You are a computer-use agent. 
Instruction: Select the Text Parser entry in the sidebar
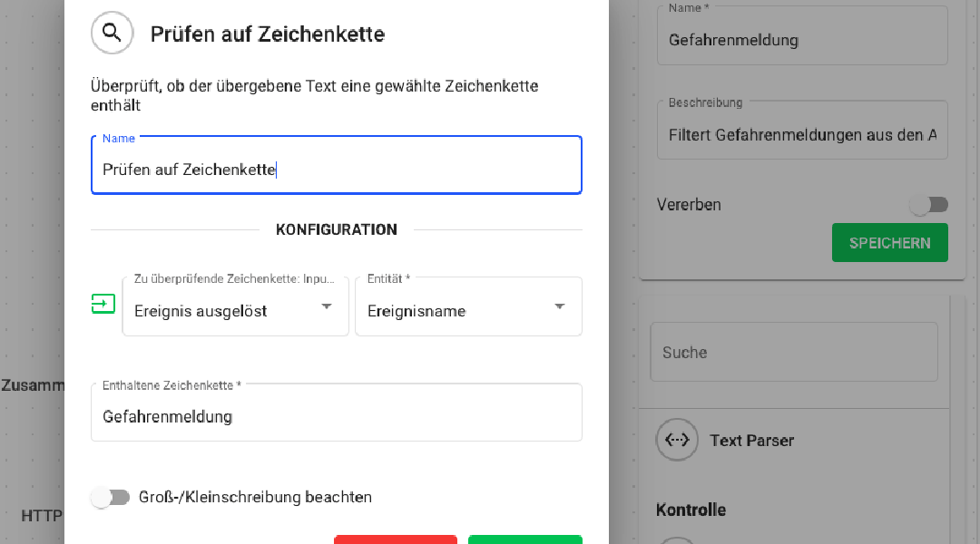tap(751, 440)
